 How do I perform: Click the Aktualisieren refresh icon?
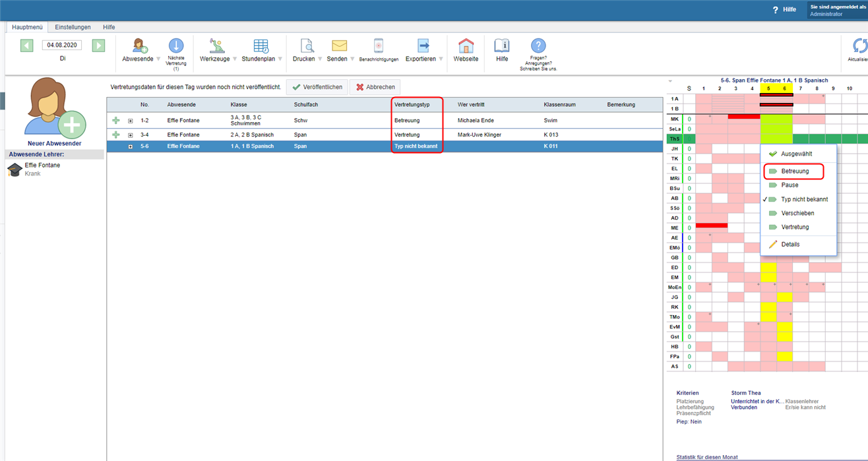(860, 46)
